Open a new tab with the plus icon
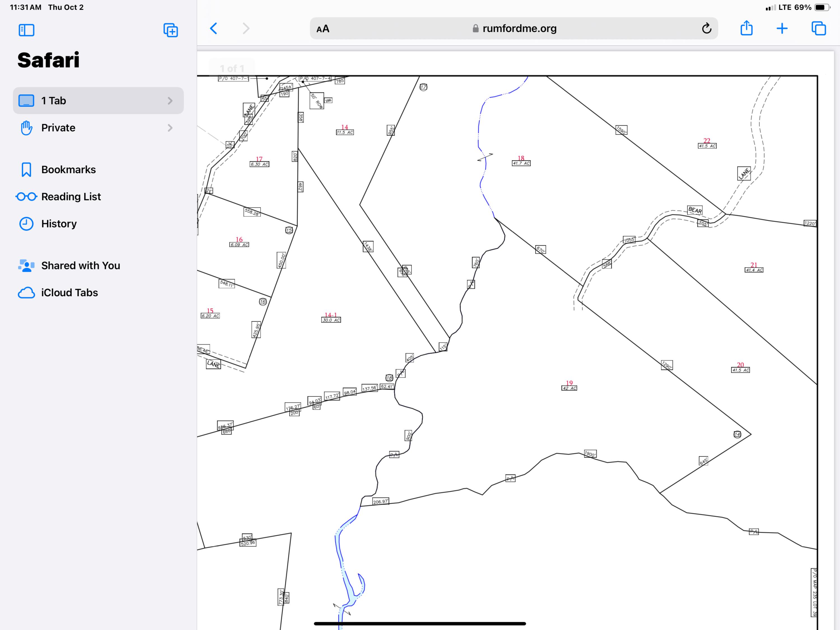The width and height of the screenshot is (840, 630). pos(782,28)
